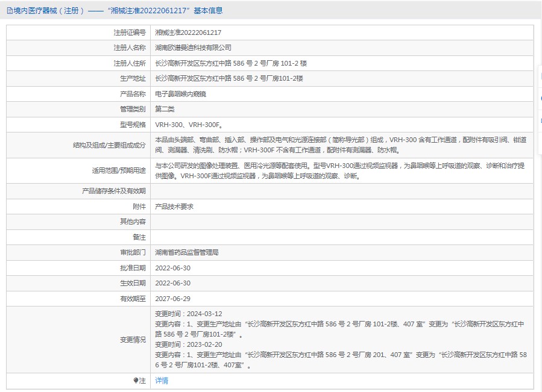
Task: Click the 湘械注准20222061217 value in the 注册证编号 row
Action: [x=188, y=33]
